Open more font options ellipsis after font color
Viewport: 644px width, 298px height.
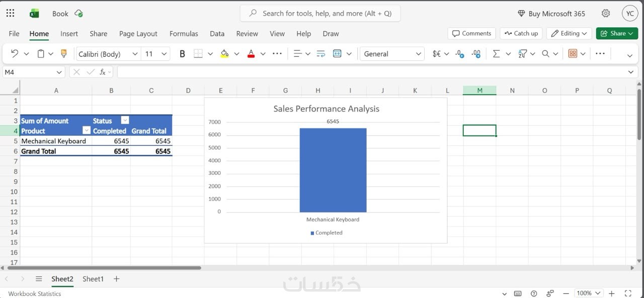(x=277, y=53)
